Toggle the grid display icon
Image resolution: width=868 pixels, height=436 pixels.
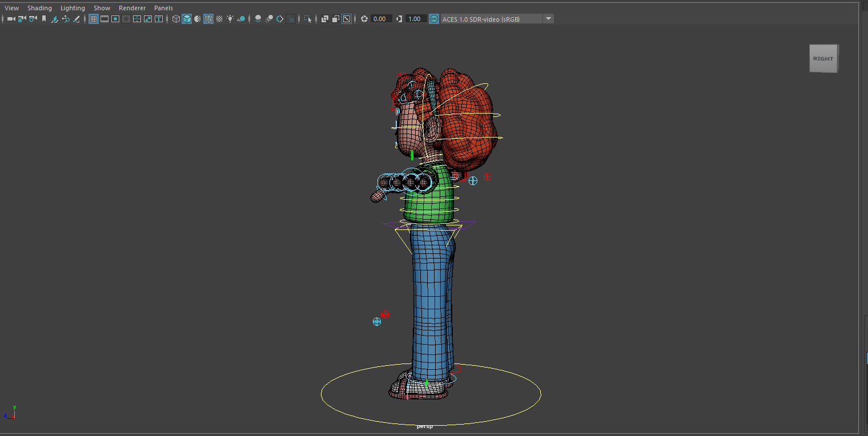click(94, 19)
